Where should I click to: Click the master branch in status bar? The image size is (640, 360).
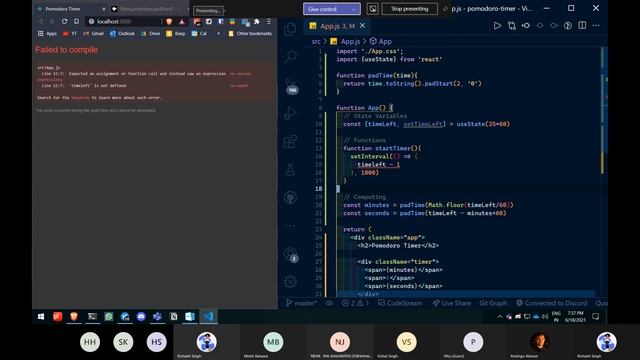[x=301, y=303]
